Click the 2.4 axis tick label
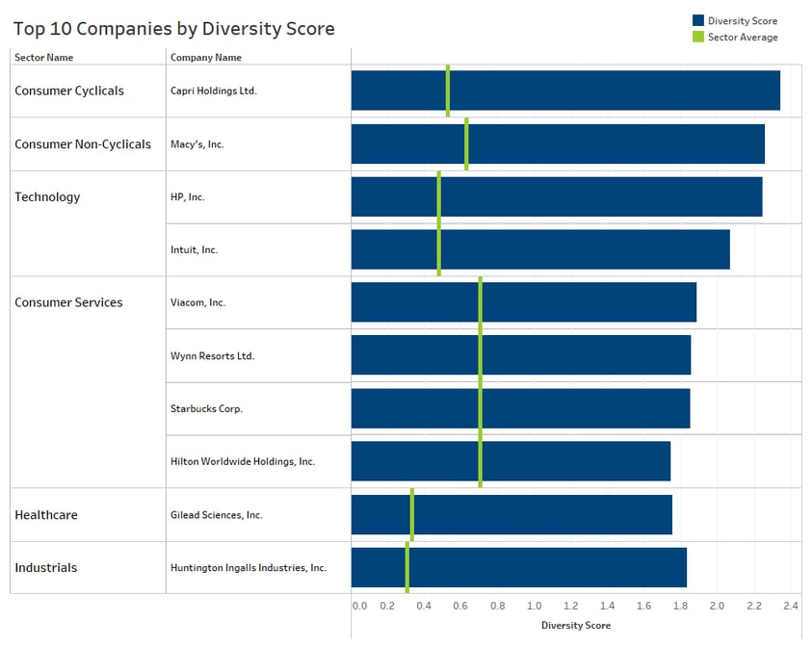 [x=791, y=606]
